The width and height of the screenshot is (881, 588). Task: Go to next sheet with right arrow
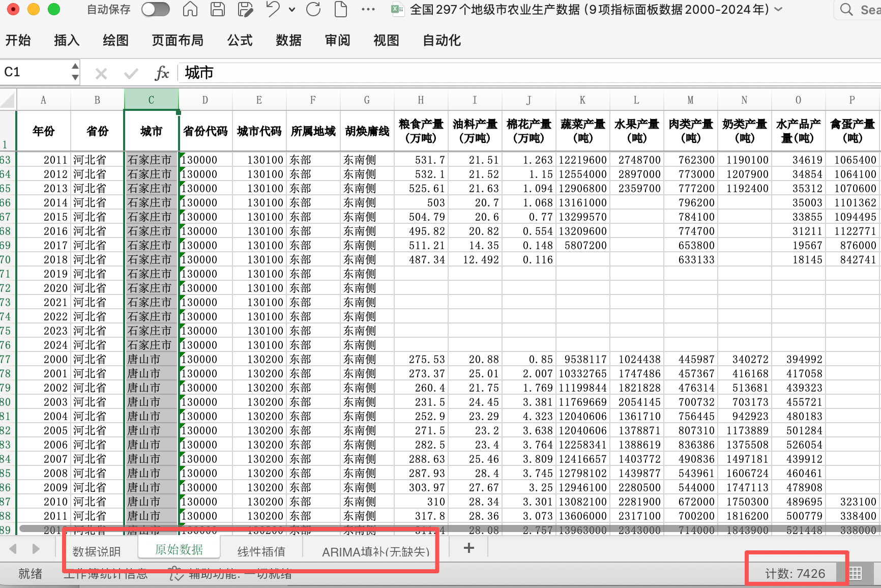point(36,549)
